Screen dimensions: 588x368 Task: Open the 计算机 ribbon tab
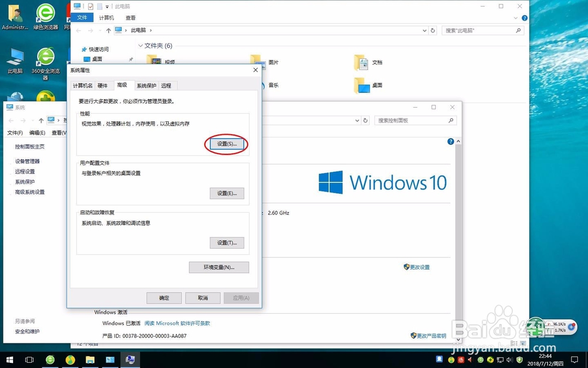click(106, 18)
